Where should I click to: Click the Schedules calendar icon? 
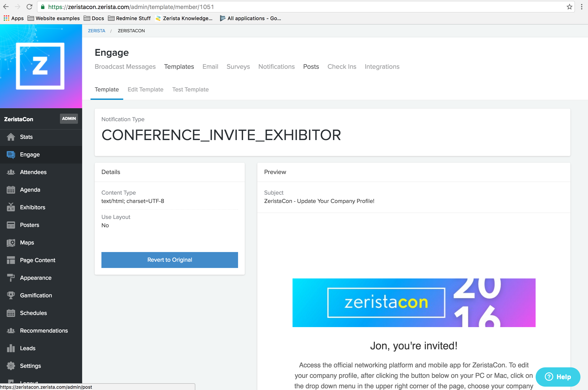click(11, 313)
